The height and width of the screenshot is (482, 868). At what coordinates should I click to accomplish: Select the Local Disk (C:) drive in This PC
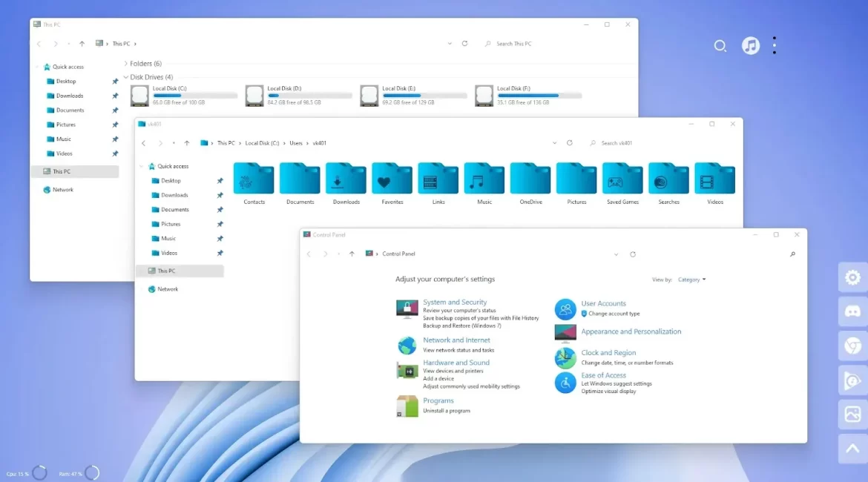(184, 95)
